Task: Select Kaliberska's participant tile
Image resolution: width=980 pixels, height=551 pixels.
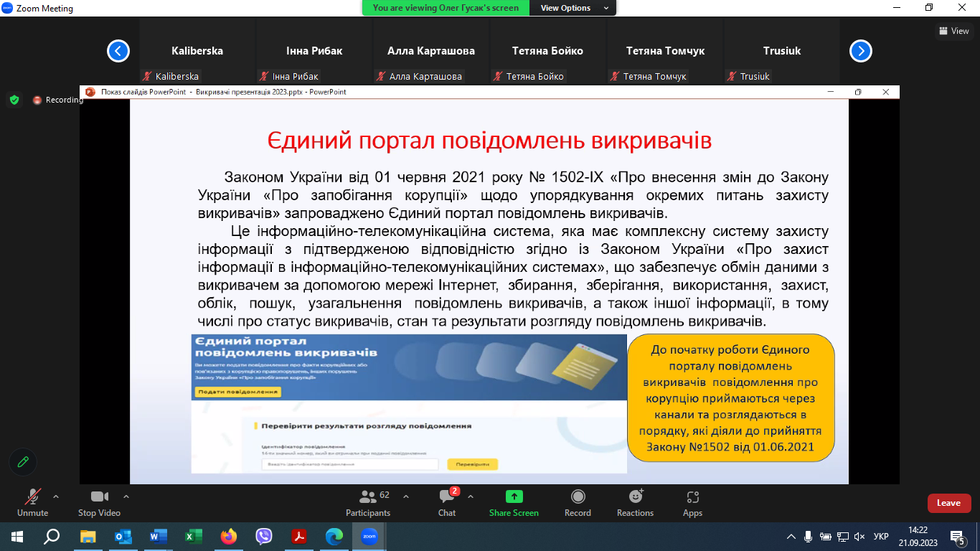Action: (197, 51)
